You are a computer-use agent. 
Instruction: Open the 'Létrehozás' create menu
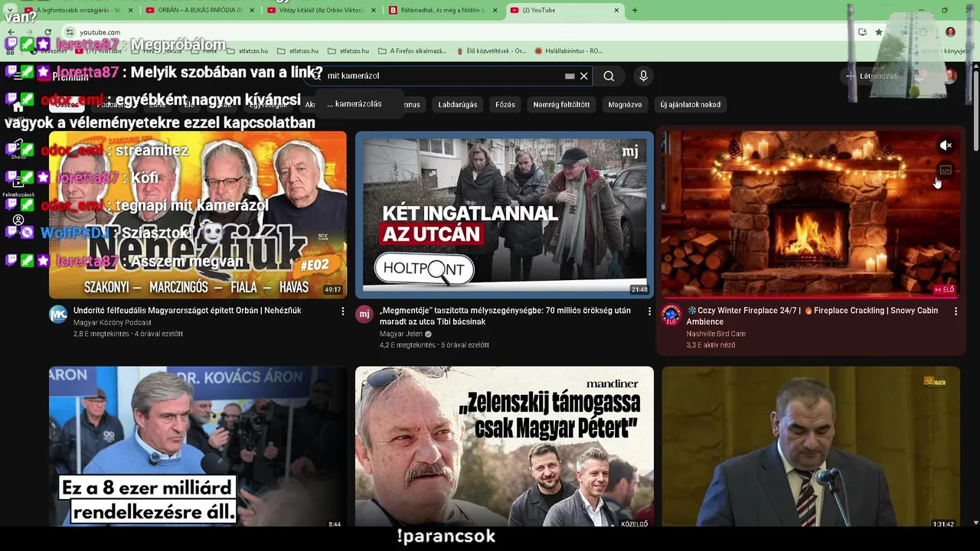coord(871,76)
